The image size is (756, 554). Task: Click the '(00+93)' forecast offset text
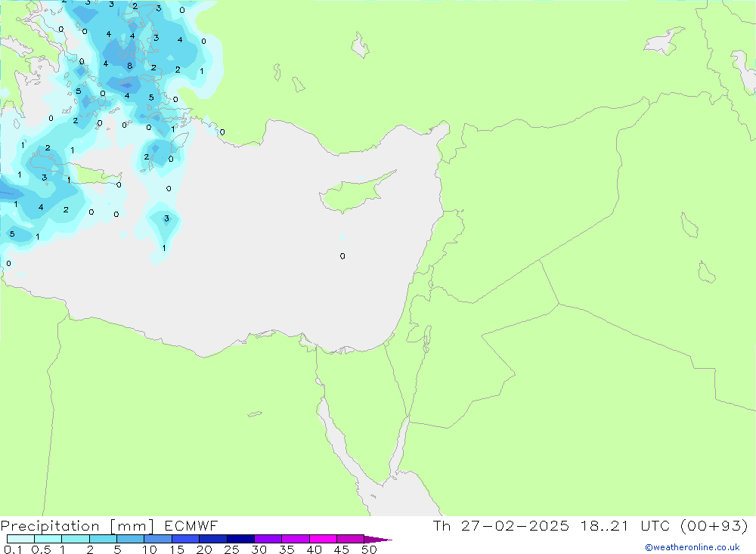tap(714, 526)
